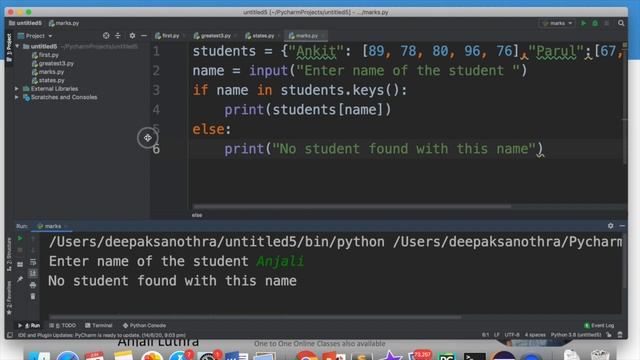
Task: Open Python 3.8 interpreter selector
Action: click(x=576, y=335)
